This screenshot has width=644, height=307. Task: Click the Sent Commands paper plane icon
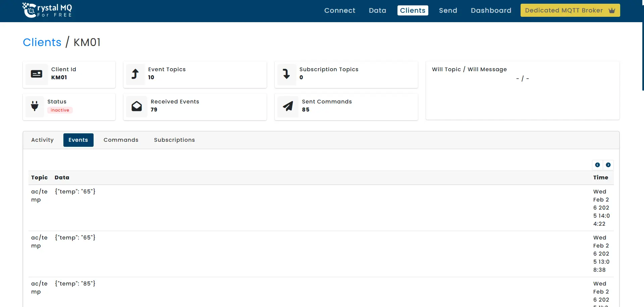[x=288, y=106]
